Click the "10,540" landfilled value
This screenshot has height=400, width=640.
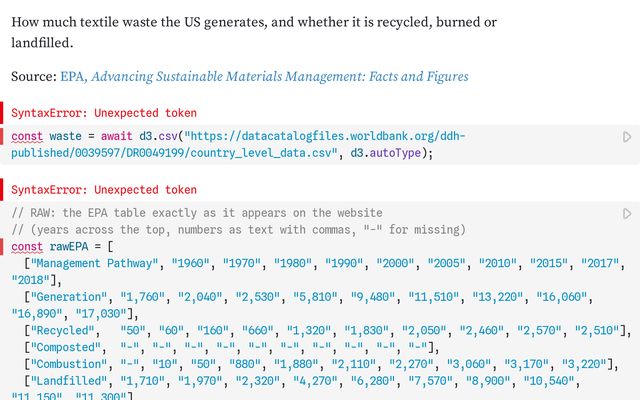click(x=549, y=381)
